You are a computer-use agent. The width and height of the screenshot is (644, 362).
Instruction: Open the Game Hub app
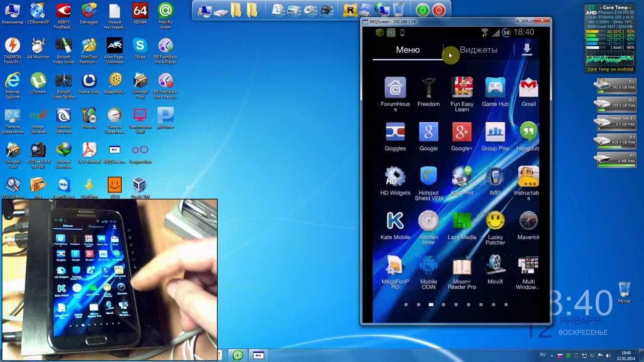coord(495,92)
